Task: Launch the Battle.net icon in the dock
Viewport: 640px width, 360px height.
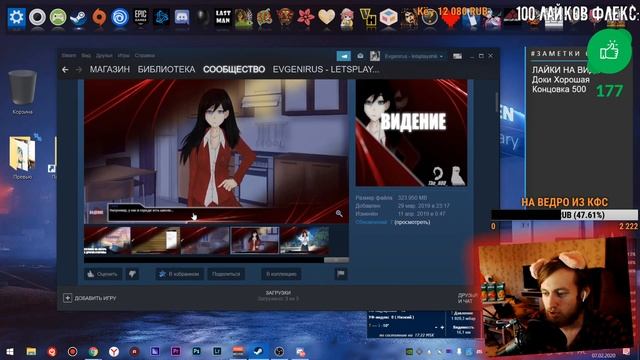Action: (162, 18)
